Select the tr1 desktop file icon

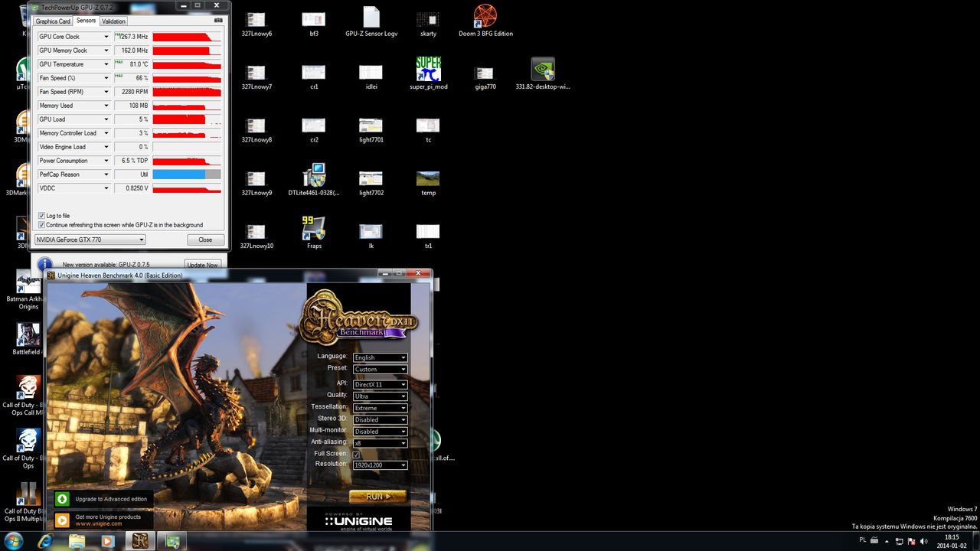(428, 236)
